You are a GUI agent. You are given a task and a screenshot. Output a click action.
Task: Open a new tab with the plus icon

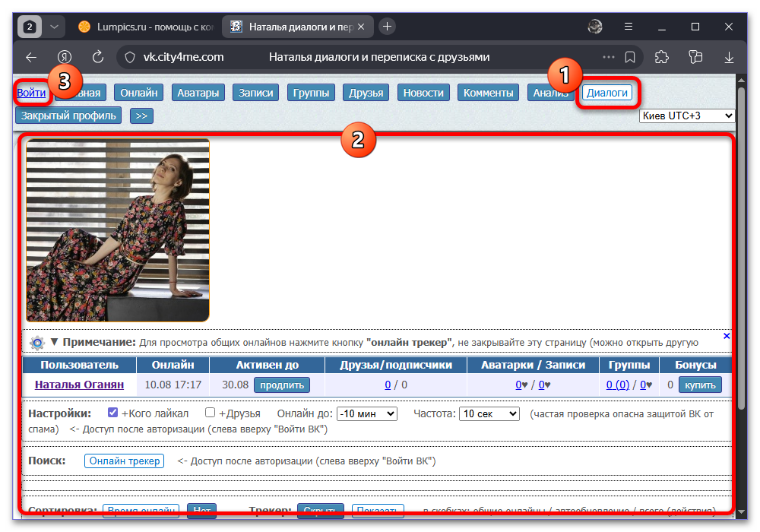(x=387, y=27)
